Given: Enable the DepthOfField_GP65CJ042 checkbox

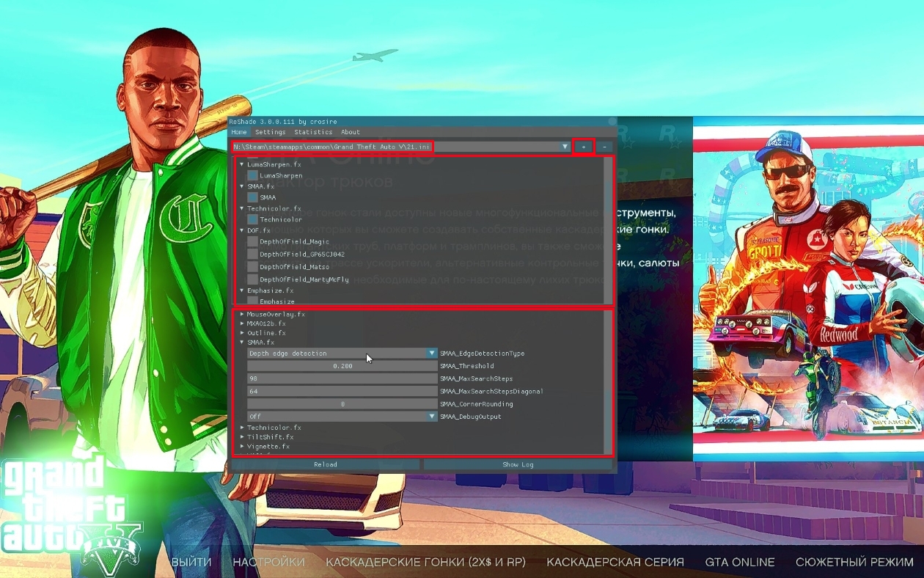Looking at the screenshot, I should pyautogui.click(x=252, y=254).
